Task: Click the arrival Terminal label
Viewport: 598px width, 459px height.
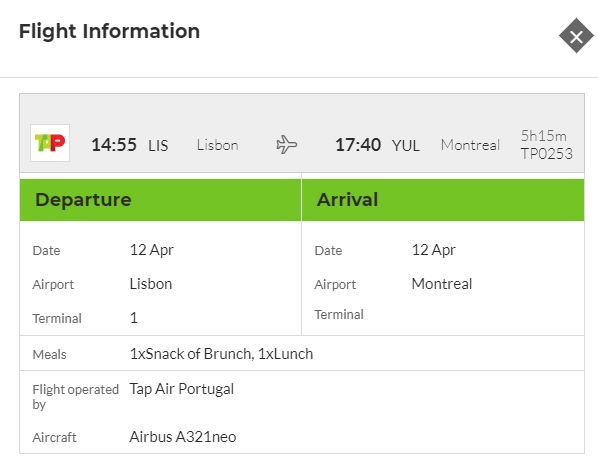Action: coord(339,315)
